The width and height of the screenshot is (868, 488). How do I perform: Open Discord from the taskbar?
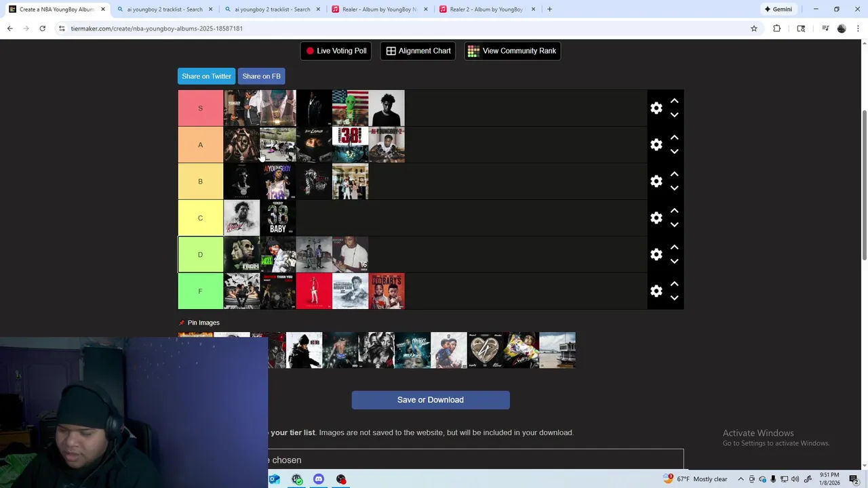319,479
